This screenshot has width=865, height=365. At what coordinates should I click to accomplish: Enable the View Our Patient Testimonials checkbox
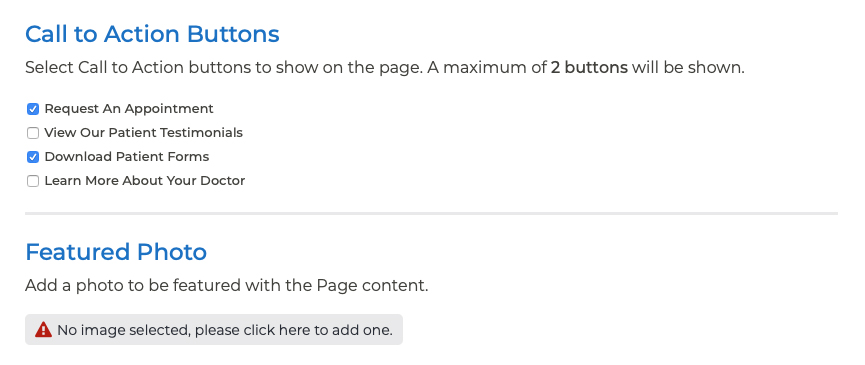pos(33,133)
